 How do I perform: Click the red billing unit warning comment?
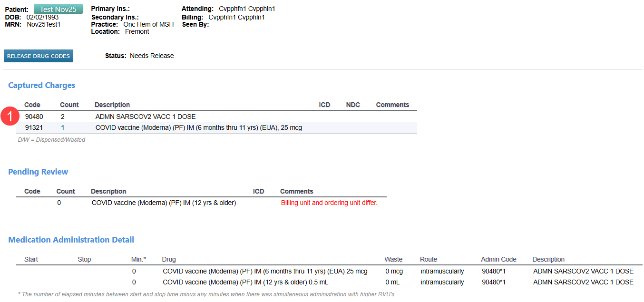point(329,203)
